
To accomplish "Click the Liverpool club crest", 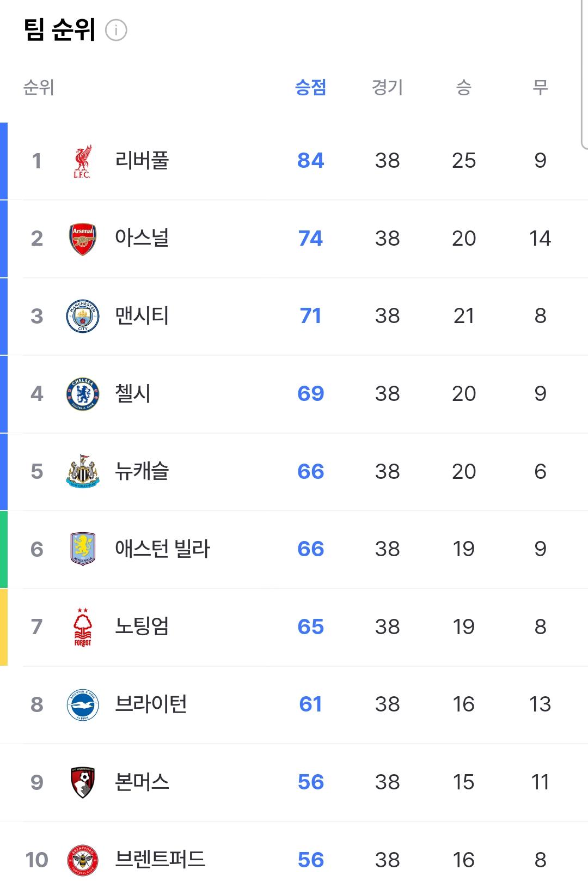I will [x=83, y=161].
